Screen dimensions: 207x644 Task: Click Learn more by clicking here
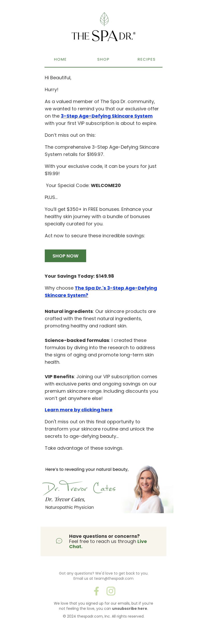(79, 410)
